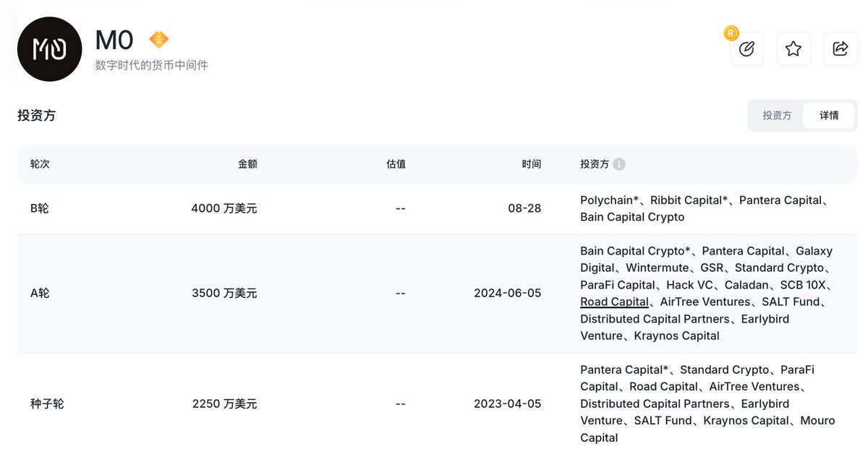Click the 时间 column header
The image size is (868, 473).
[532, 164]
